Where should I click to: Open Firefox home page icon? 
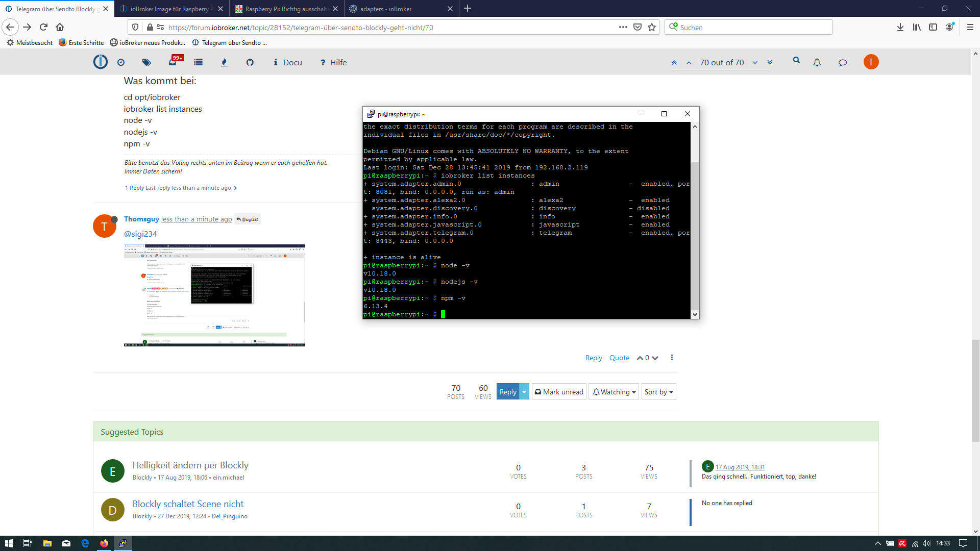coord(60,27)
